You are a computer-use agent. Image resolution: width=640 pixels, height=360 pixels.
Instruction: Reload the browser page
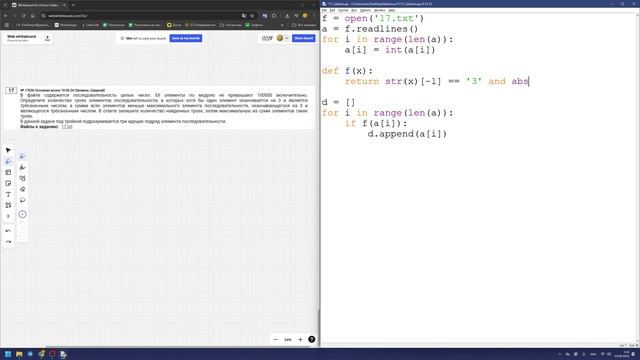coord(24,16)
